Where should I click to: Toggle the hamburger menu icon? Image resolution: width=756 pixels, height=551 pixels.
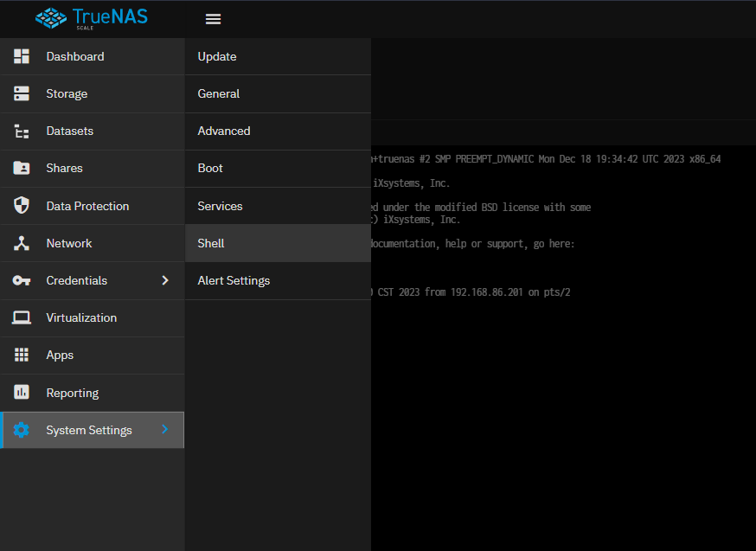click(213, 19)
